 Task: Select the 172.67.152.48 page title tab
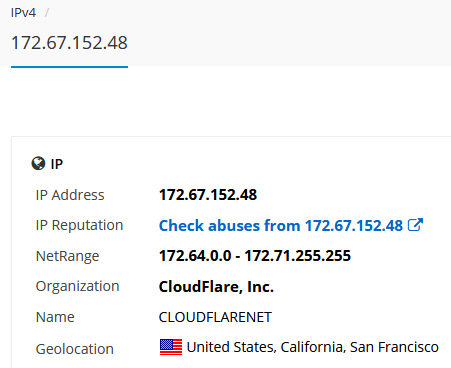pos(69,43)
